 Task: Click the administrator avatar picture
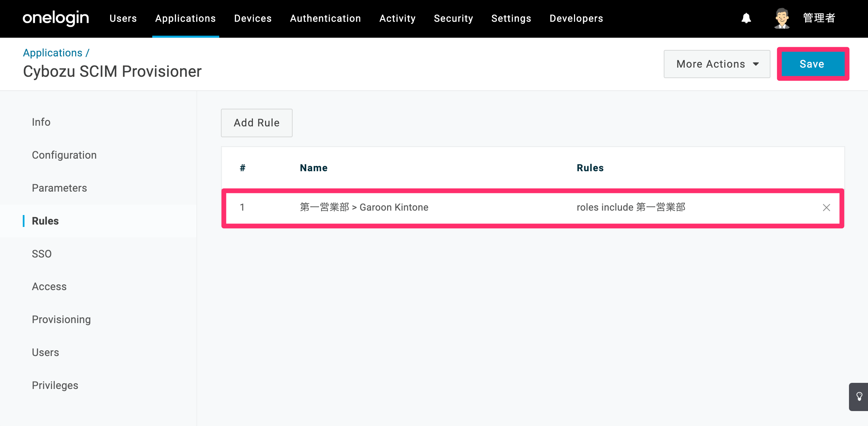click(x=782, y=18)
